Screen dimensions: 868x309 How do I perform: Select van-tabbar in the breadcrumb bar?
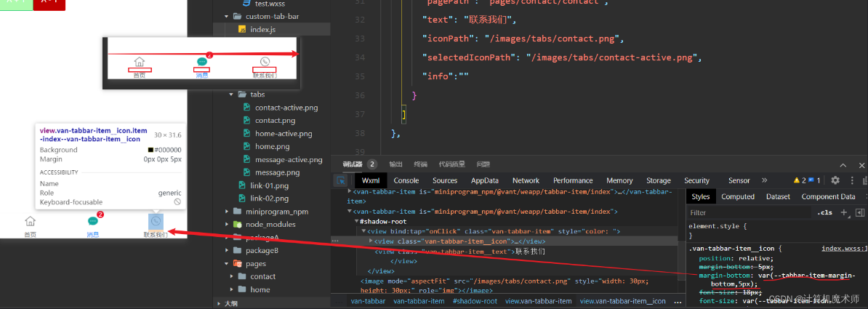click(368, 301)
